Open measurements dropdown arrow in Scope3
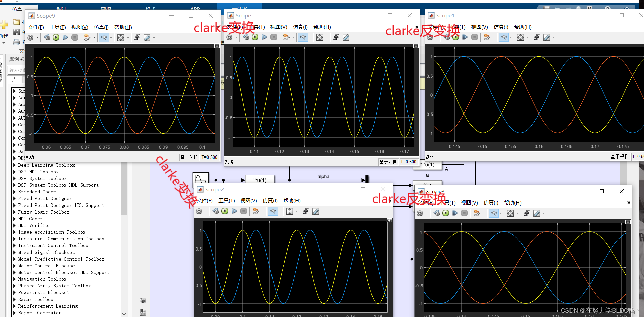The width and height of the screenshot is (644, 317). pos(544,213)
